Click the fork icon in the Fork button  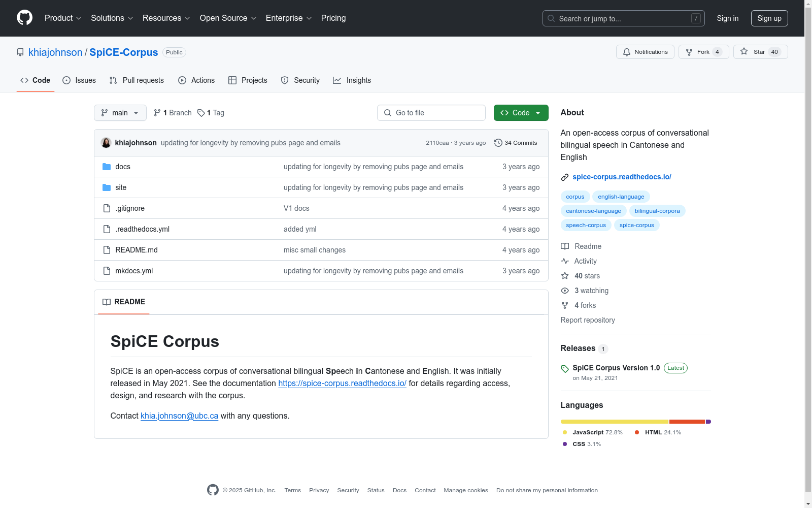[689, 52]
